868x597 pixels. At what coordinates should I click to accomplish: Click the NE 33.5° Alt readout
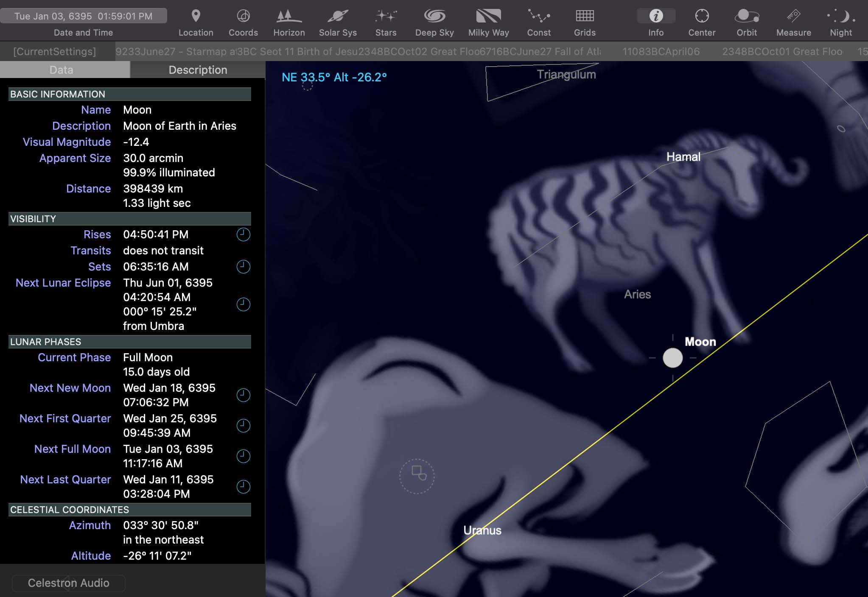point(334,77)
